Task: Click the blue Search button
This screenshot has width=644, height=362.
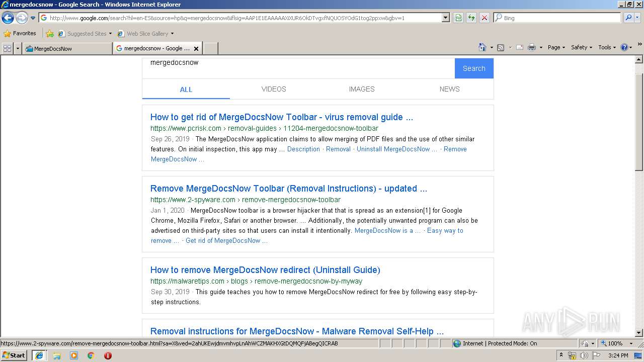Action: click(x=474, y=68)
